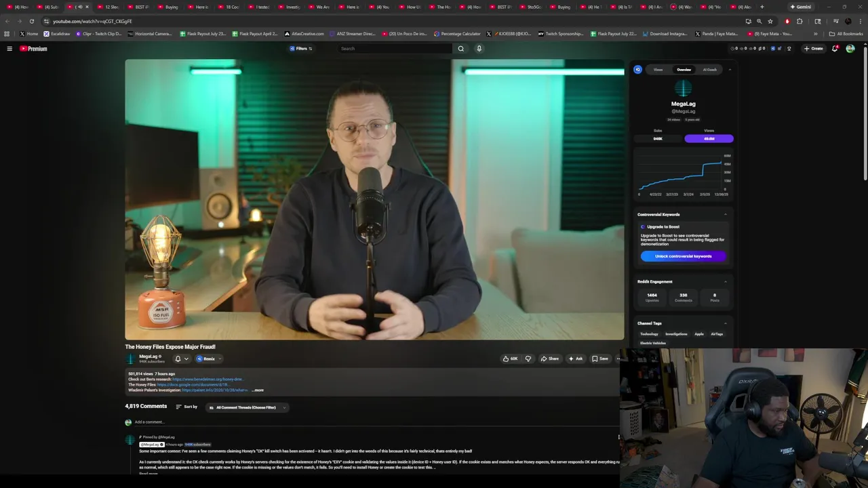868x488 pixels.
Task: Bookmark this page with star icon
Action: [x=770, y=21]
